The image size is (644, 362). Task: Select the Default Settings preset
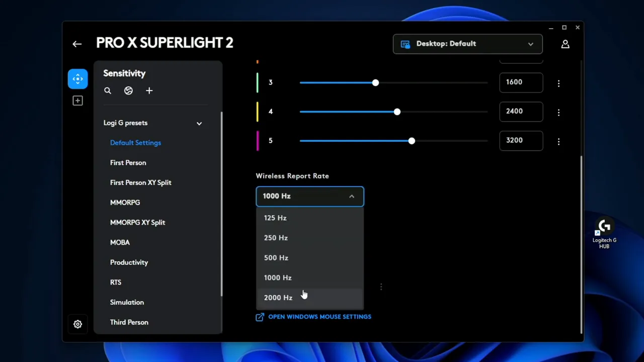[x=135, y=143]
